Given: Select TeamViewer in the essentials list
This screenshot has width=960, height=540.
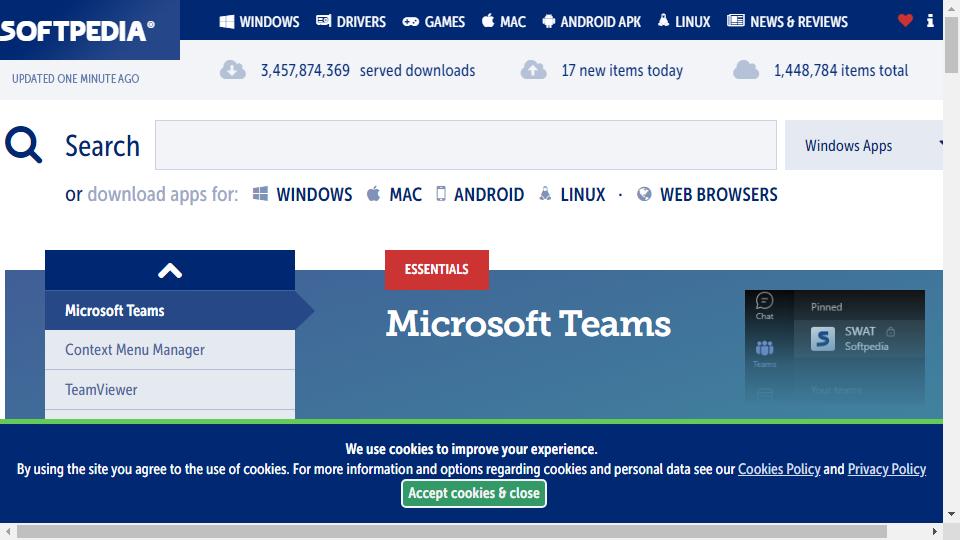Looking at the screenshot, I should (170, 389).
